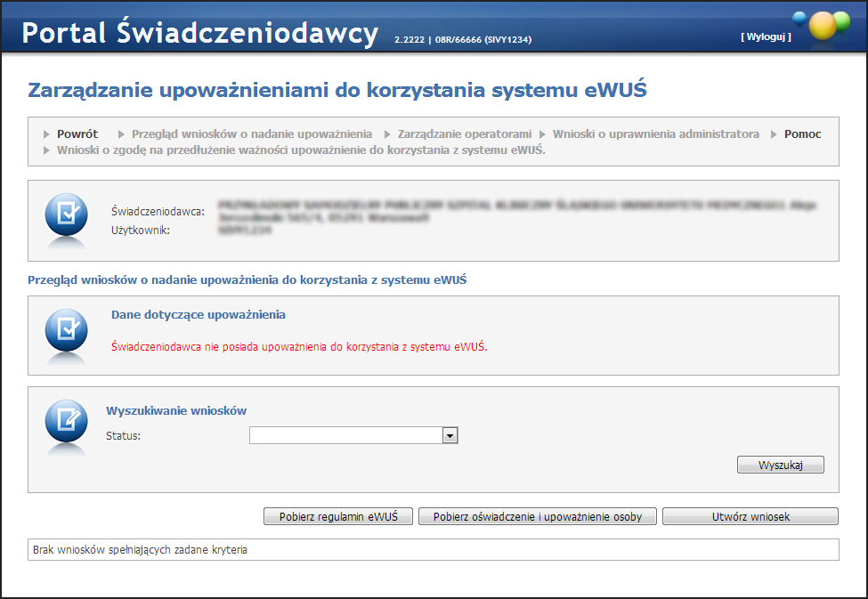Image resolution: width=868 pixels, height=599 pixels.
Task: Click Pobierz regulamin eWUŚ button
Action: coord(338,517)
